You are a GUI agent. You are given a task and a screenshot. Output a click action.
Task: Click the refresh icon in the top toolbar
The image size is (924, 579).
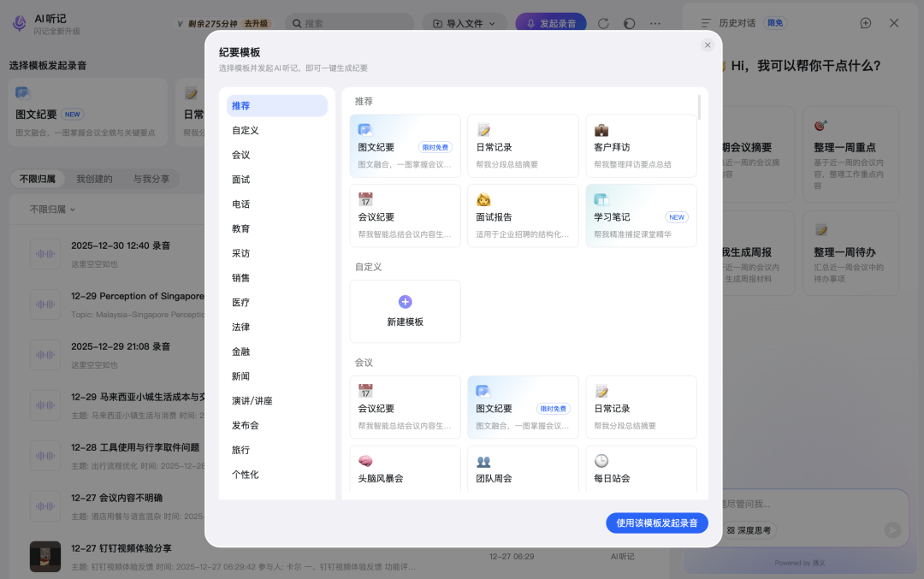(x=603, y=23)
